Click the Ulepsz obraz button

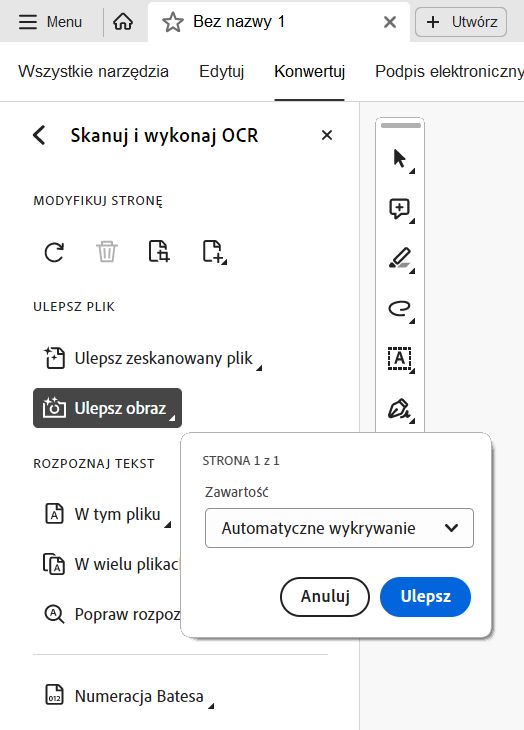[107, 408]
